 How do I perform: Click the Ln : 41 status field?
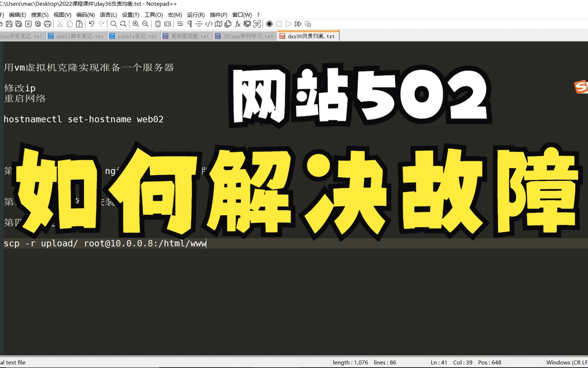439,363
